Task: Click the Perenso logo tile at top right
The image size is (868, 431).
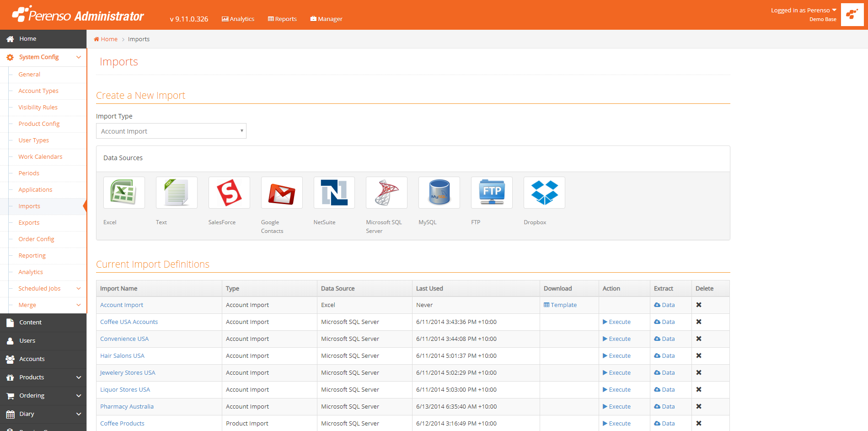Action: pos(852,15)
